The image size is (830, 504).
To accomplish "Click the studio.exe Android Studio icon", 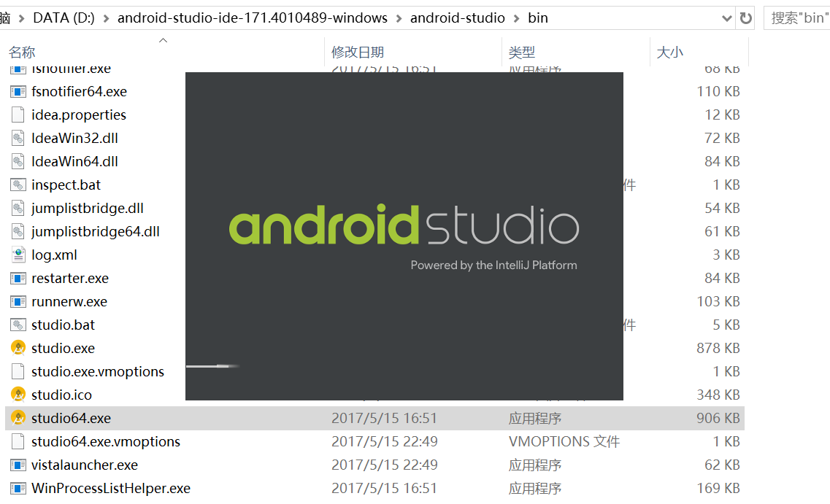I will point(18,348).
